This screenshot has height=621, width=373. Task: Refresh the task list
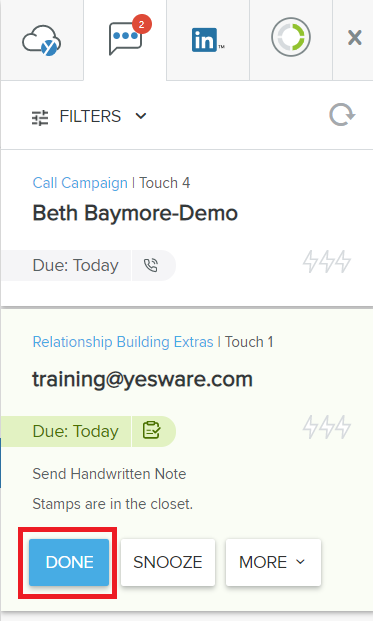342,115
